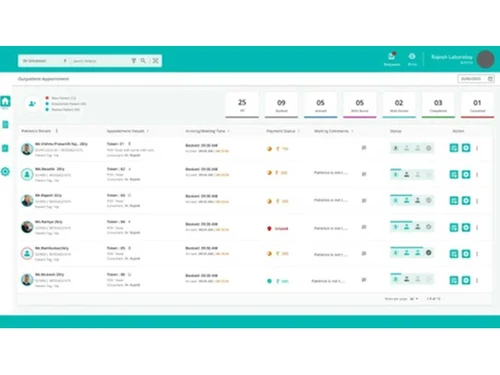This screenshot has width=500, height=375.
Task: Click nurse status step for Token 06
Action: pyautogui.click(x=407, y=279)
